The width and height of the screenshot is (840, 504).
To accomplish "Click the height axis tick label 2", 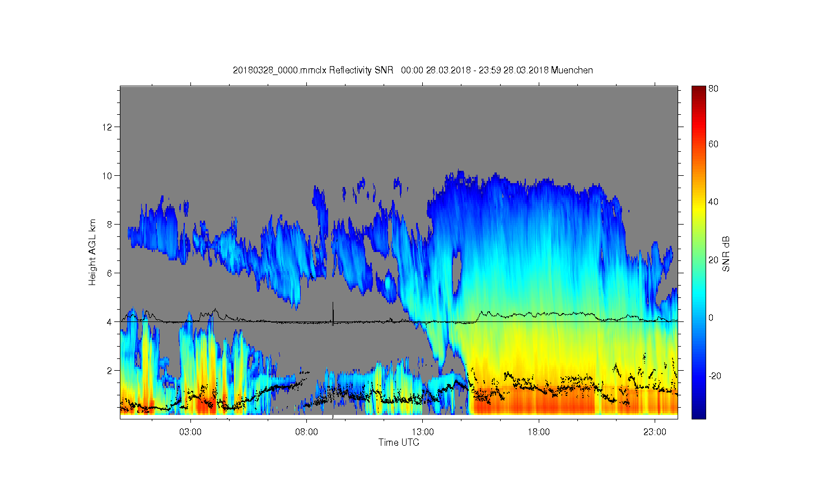I will tap(110, 370).
